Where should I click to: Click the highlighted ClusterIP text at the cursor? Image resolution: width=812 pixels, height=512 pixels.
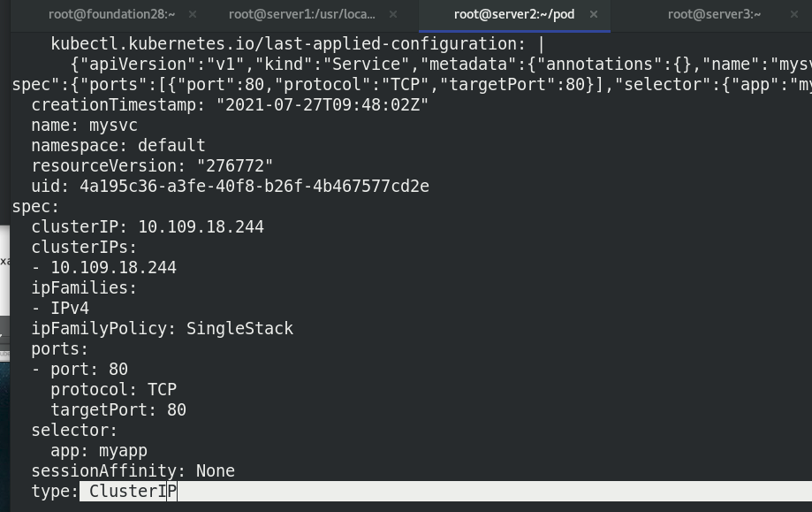pyautogui.click(x=130, y=491)
